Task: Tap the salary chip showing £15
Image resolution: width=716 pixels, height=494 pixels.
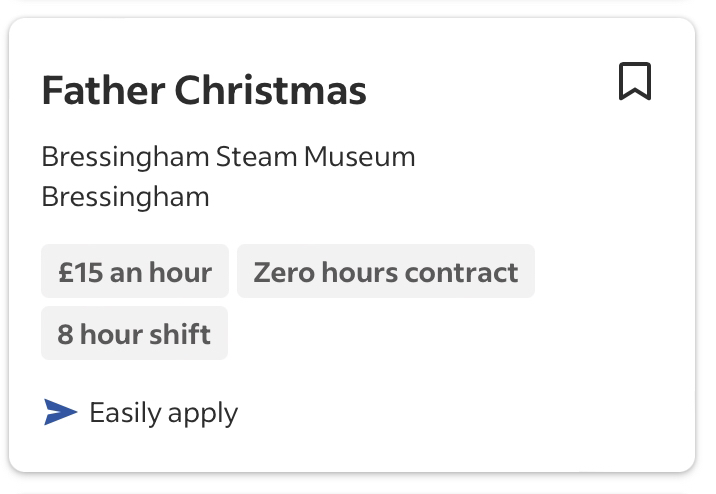Action: pos(135,271)
